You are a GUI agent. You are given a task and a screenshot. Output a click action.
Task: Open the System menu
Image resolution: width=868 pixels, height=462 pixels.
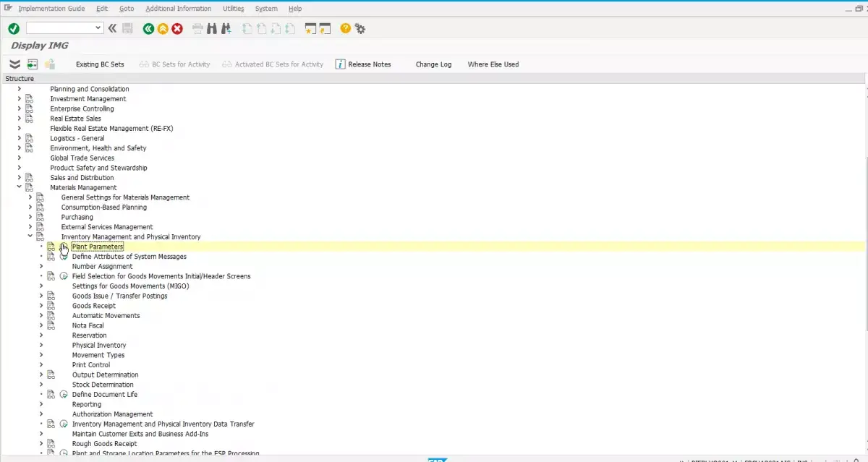(x=266, y=9)
